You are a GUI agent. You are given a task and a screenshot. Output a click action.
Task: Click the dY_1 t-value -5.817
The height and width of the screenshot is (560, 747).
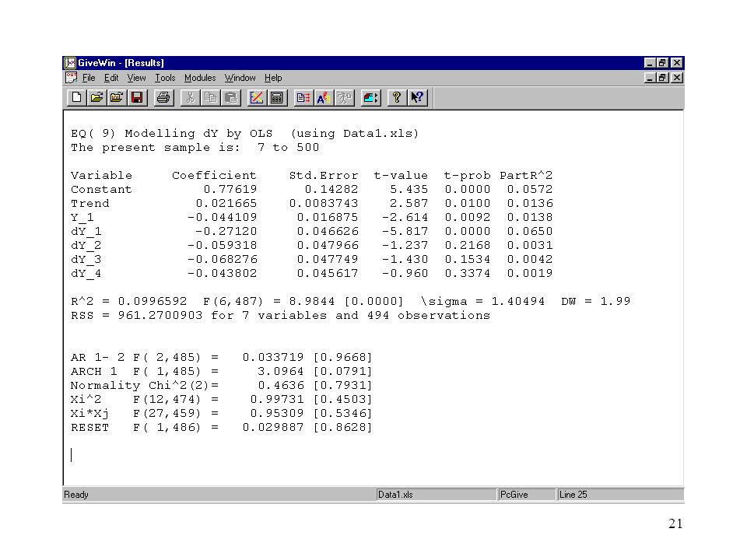point(405,232)
